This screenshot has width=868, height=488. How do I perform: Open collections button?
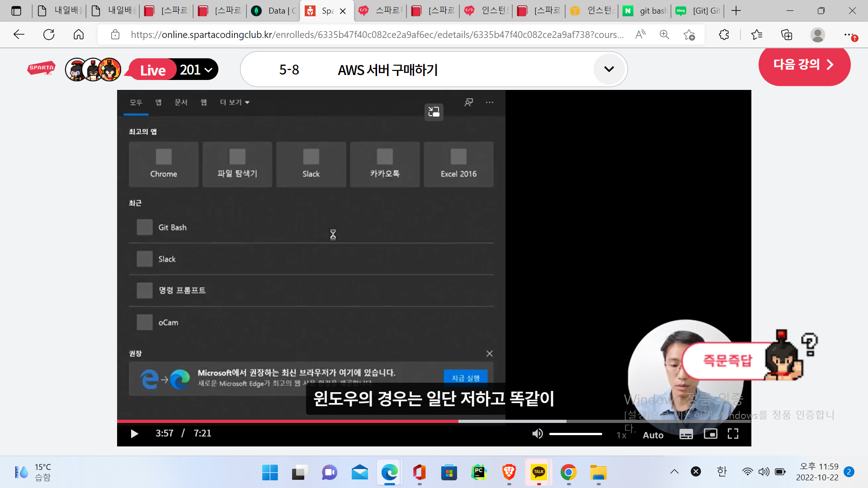click(787, 34)
